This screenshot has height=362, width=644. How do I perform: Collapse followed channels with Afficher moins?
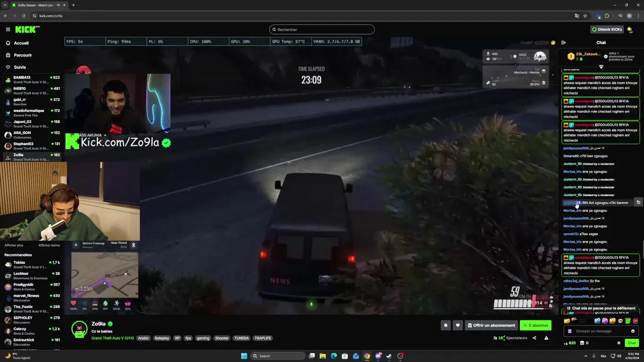point(49,245)
